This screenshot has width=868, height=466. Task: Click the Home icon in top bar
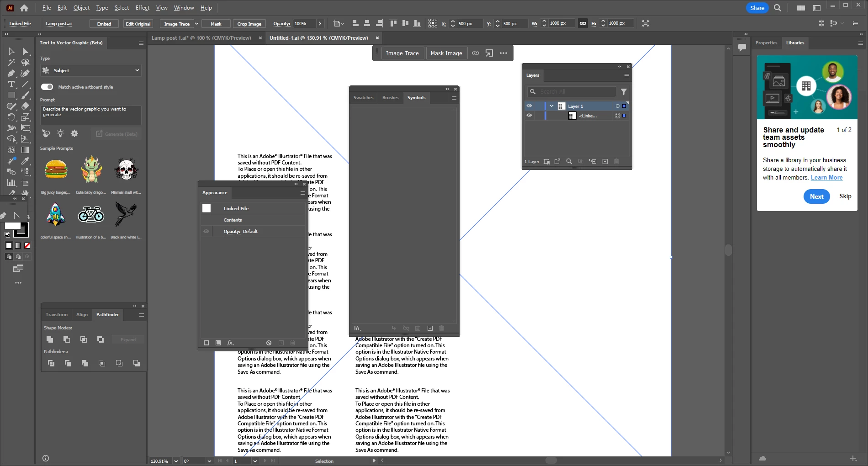point(24,8)
